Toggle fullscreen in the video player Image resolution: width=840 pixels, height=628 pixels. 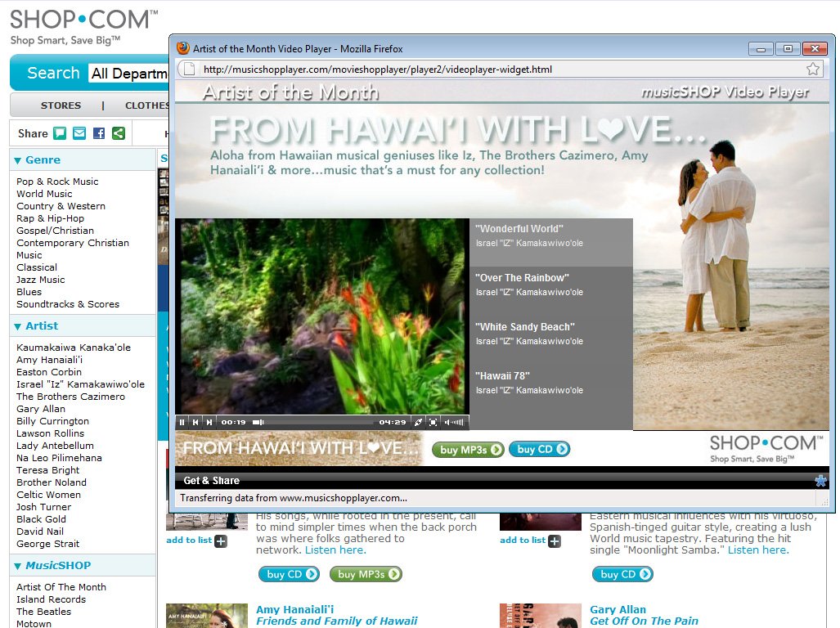[x=433, y=423]
